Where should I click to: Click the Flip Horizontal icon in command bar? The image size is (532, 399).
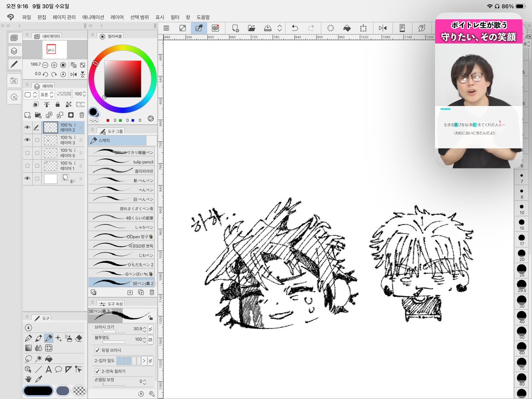tap(383, 28)
